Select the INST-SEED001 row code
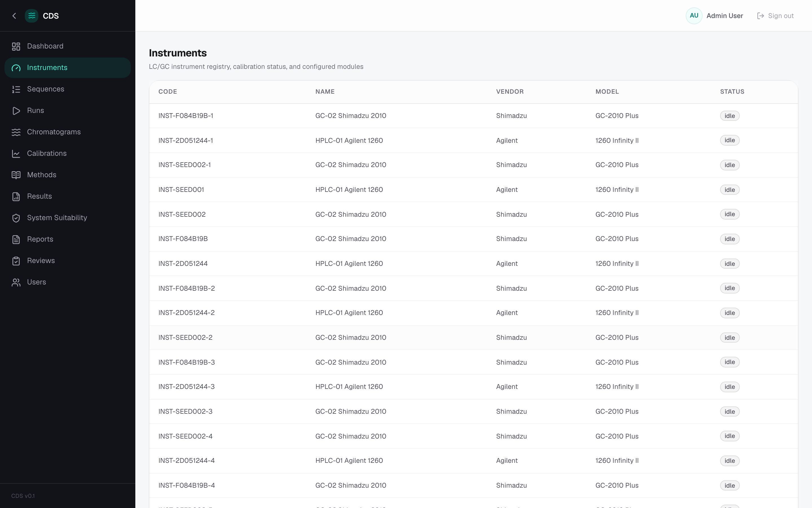 (x=181, y=190)
